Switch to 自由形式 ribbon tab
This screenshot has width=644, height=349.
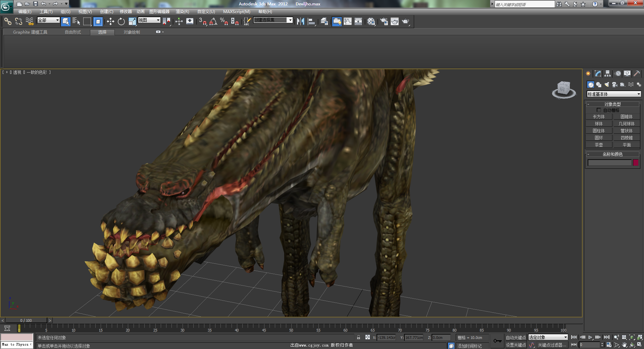[x=73, y=32]
